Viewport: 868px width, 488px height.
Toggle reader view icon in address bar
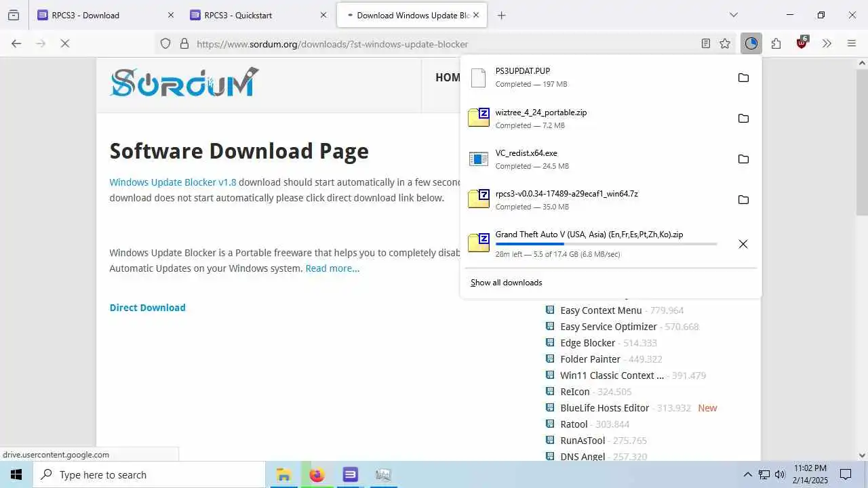pyautogui.click(x=706, y=43)
